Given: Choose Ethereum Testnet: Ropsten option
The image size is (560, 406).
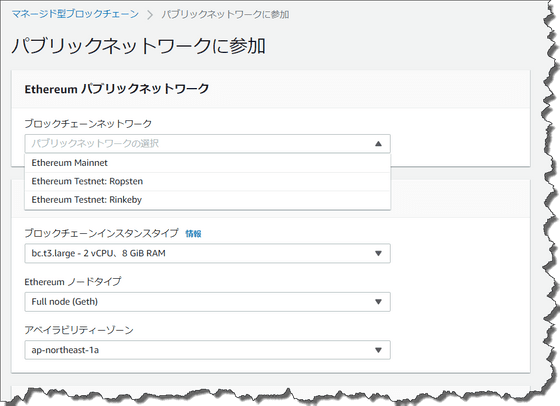Looking at the screenshot, I should [208, 181].
